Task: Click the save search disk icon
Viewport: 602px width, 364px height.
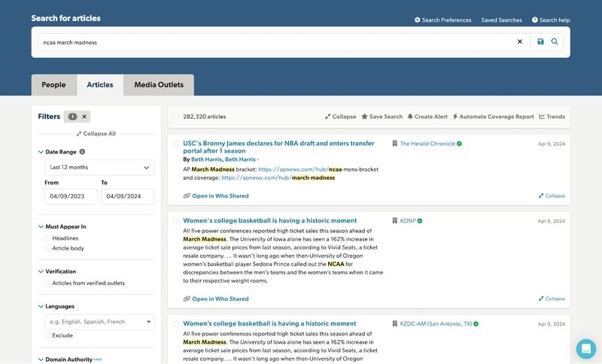Action: (x=540, y=42)
